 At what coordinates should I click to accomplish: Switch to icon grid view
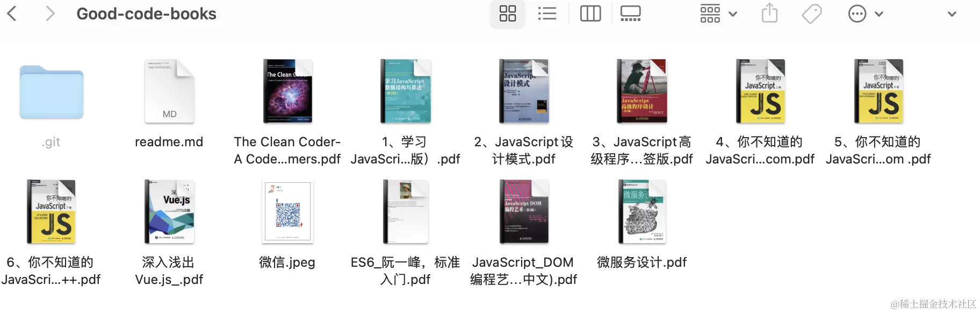pyautogui.click(x=507, y=13)
